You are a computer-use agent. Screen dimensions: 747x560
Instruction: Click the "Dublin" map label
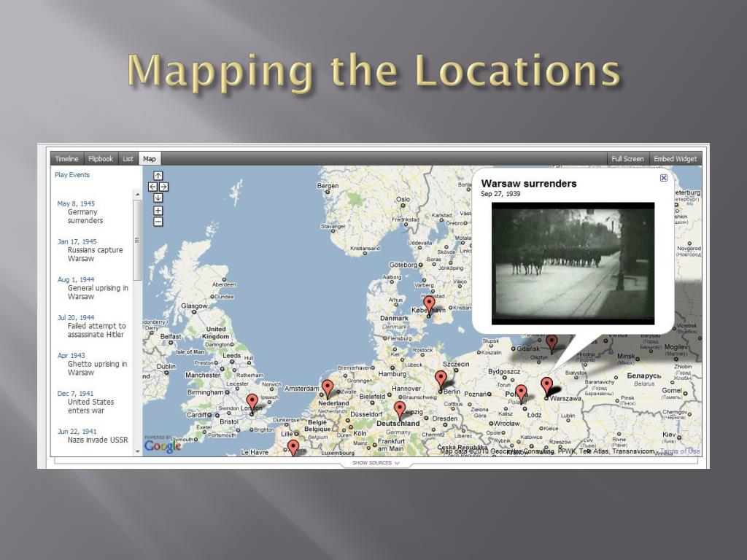tap(166, 367)
